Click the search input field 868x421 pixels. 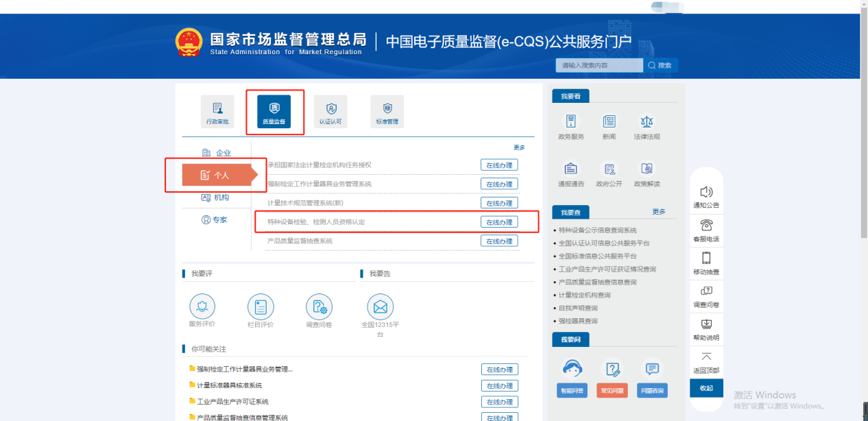click(x=599, y=65)
